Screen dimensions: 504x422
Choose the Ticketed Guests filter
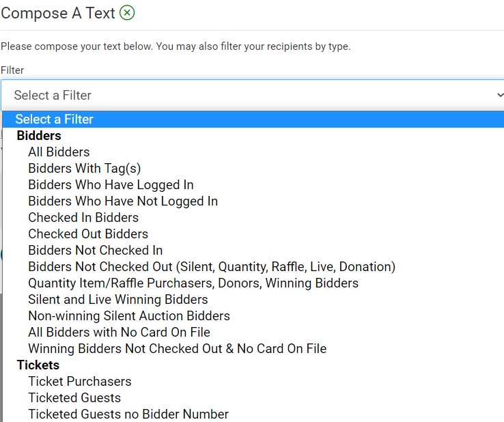click(74, 397)
